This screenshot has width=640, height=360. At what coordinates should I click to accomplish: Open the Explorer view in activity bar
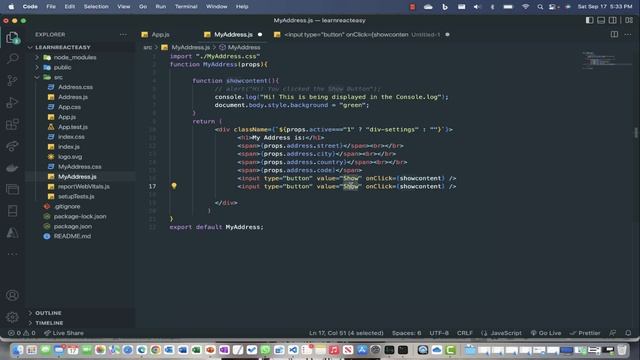(12, 38)
